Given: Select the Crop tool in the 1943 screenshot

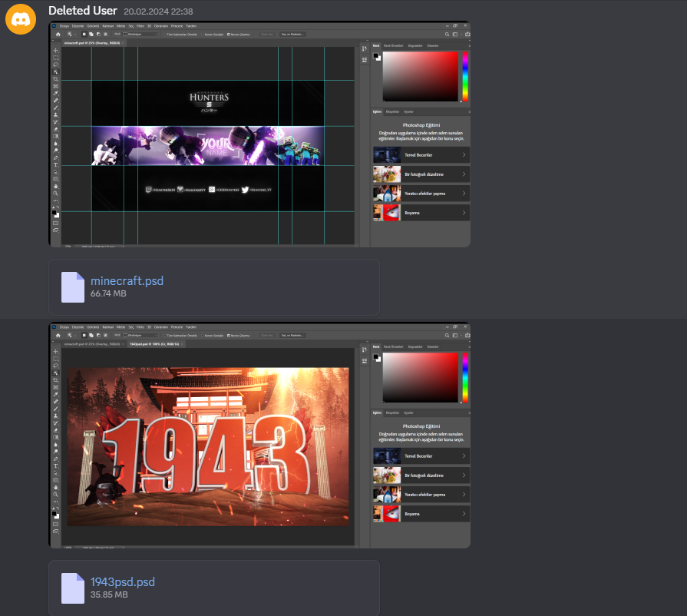Looking at the screenshot, I should (55, 380).
